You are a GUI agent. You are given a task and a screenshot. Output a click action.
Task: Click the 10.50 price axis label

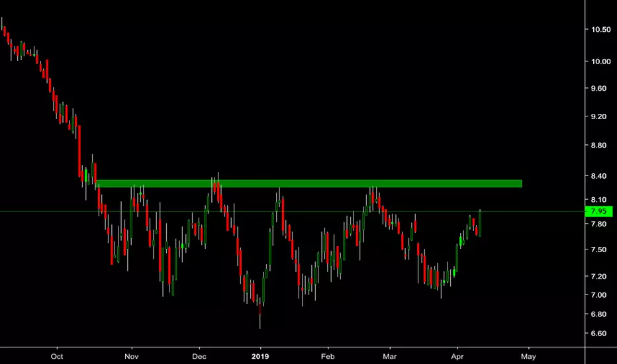601,30
